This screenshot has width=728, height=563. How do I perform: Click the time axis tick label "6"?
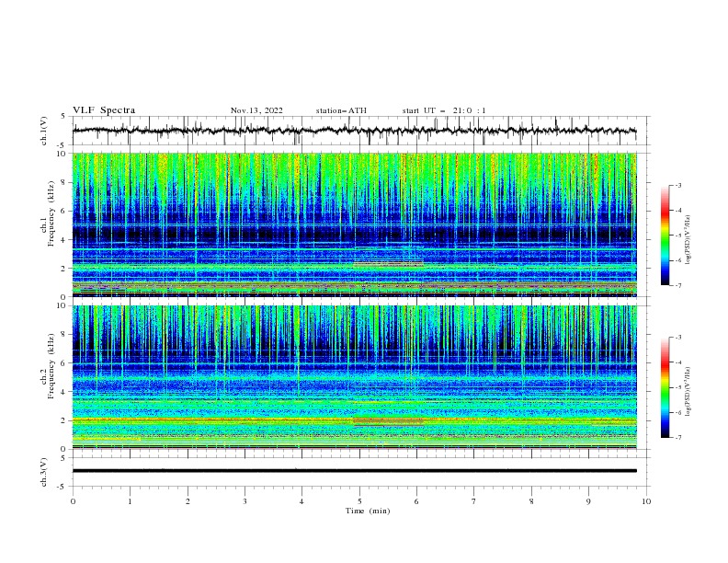[416, 501]
